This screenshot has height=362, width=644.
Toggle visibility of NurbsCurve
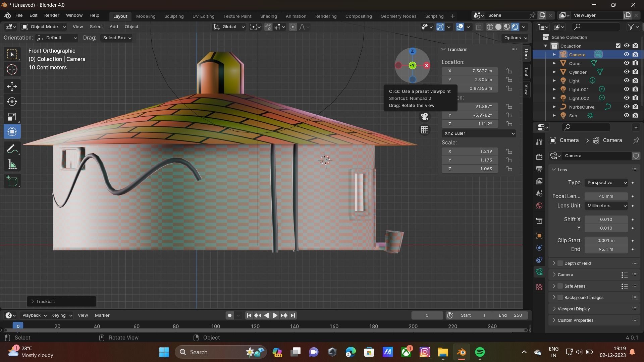coord(626,107)
